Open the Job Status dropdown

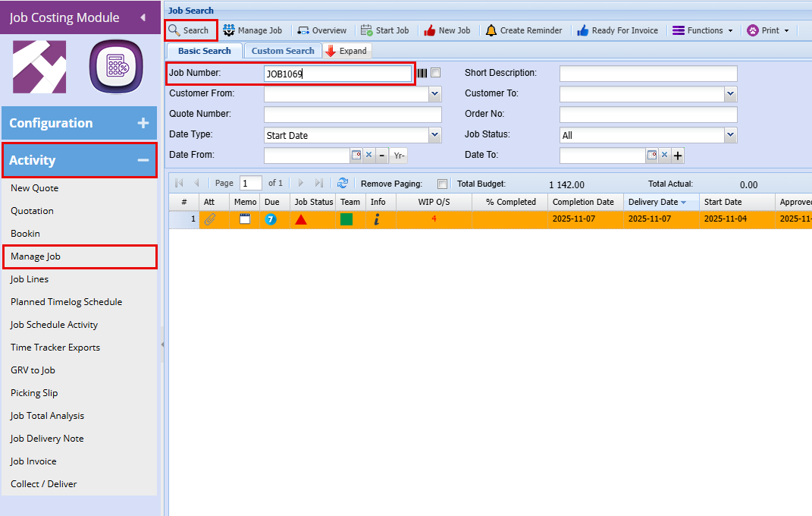730,135
